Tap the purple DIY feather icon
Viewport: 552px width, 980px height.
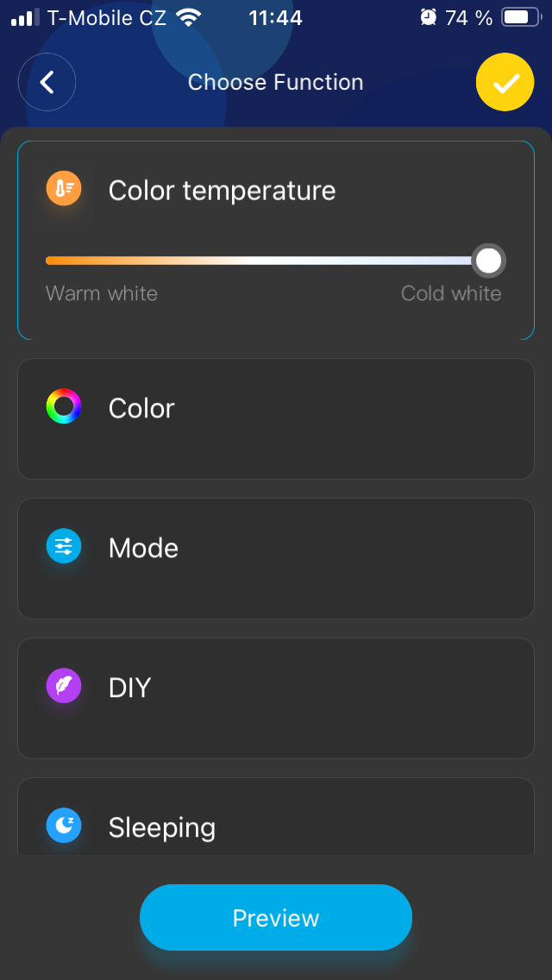pyautogui.click(x=64, y=686)
